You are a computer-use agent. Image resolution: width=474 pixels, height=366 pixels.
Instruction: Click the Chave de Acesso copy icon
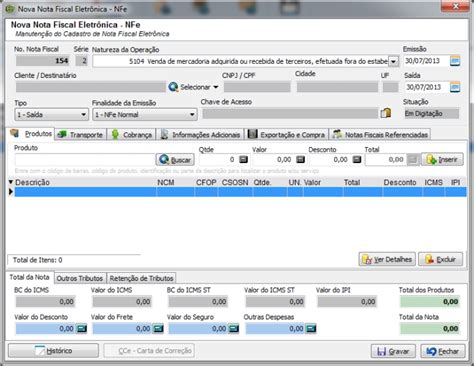(x=386, y=113)
